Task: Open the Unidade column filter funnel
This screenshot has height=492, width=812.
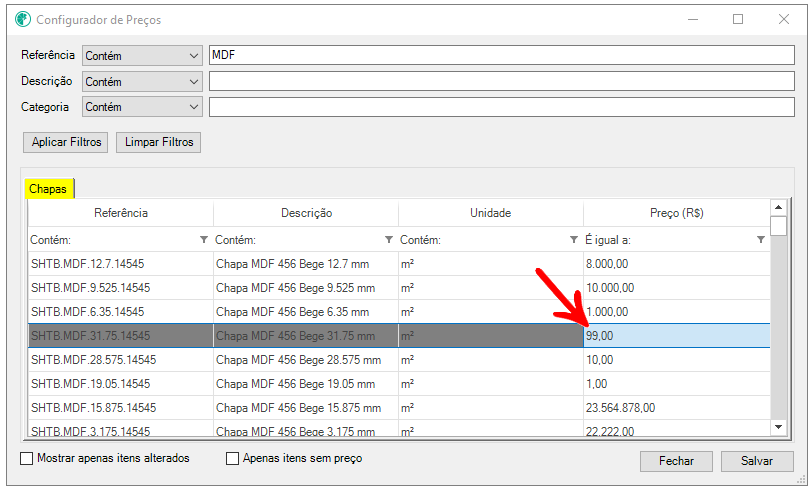Action: 574,240
